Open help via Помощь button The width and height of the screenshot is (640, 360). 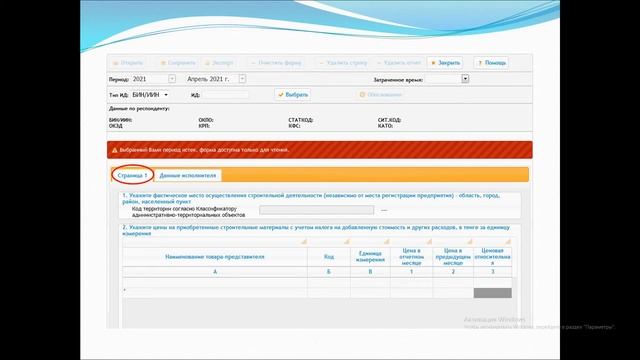pos(491,63)
